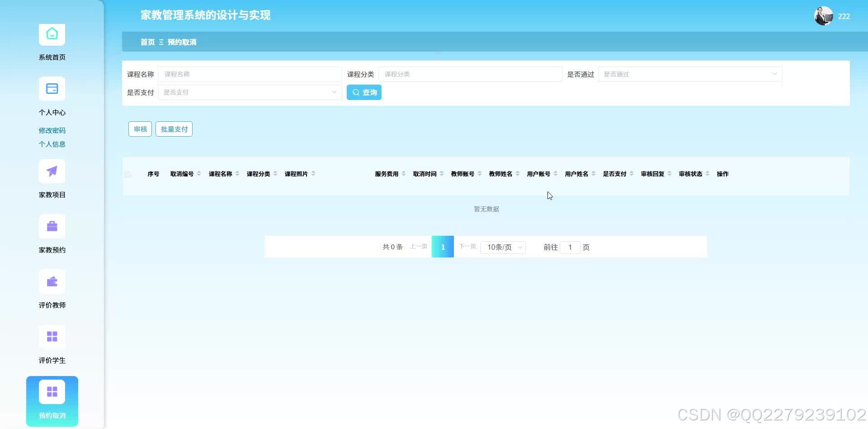Open the 10条/页 page size dropdown

(x=503, y=247)
